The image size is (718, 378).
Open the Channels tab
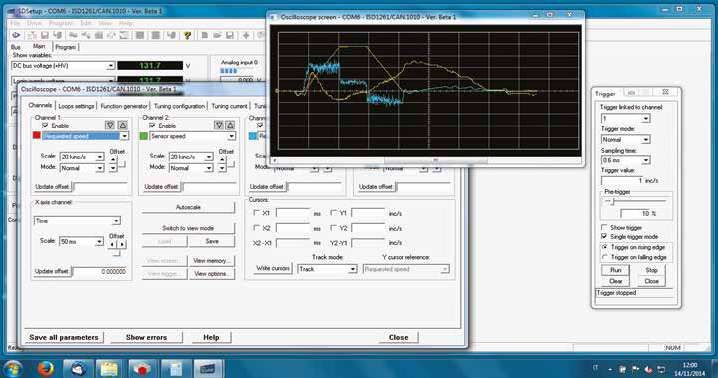(x=40, y=105)
